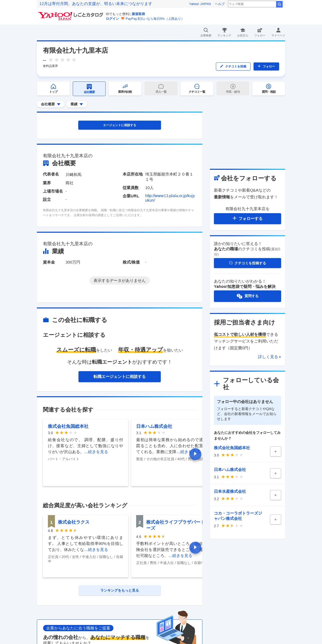Open the company URL link

point(170,198)
